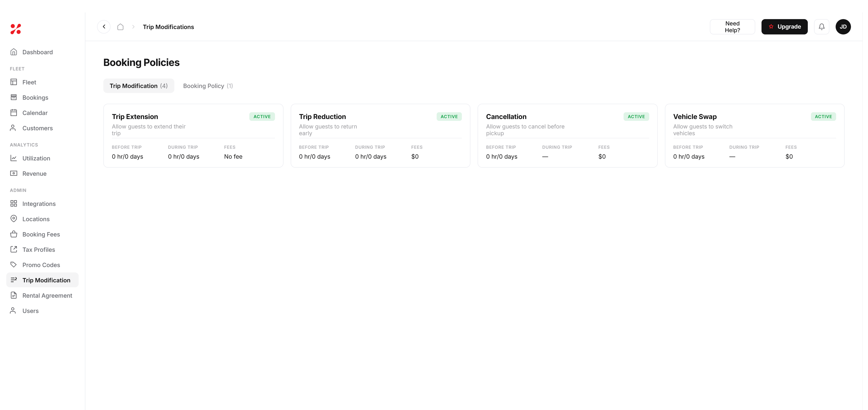Screen dimensions: 868x410
Task: Click the red app logo icon
Action: pyautogui.click(x=16, y=29)
